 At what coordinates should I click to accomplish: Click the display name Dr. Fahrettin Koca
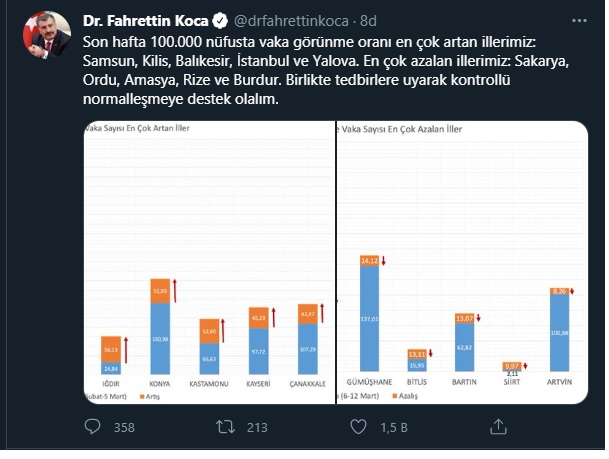coord(146,21)
